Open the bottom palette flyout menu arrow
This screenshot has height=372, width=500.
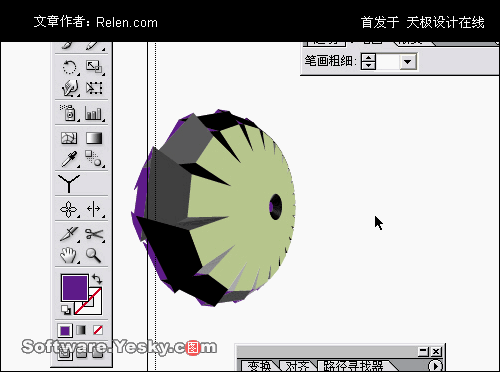pyautogui.click(x=435, y=365)
